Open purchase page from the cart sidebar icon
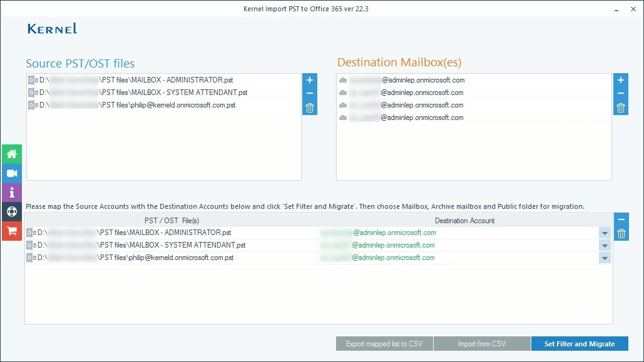 point(11,231)
